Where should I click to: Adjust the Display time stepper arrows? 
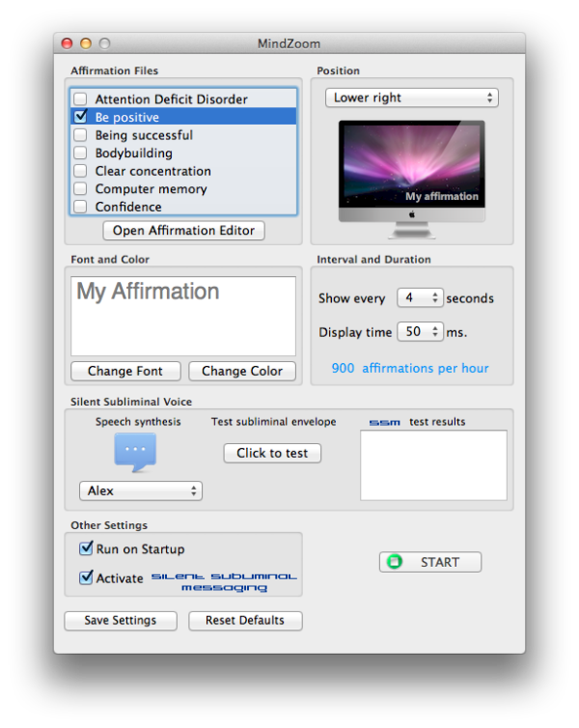pyautogui.click(x=435, y=332)
